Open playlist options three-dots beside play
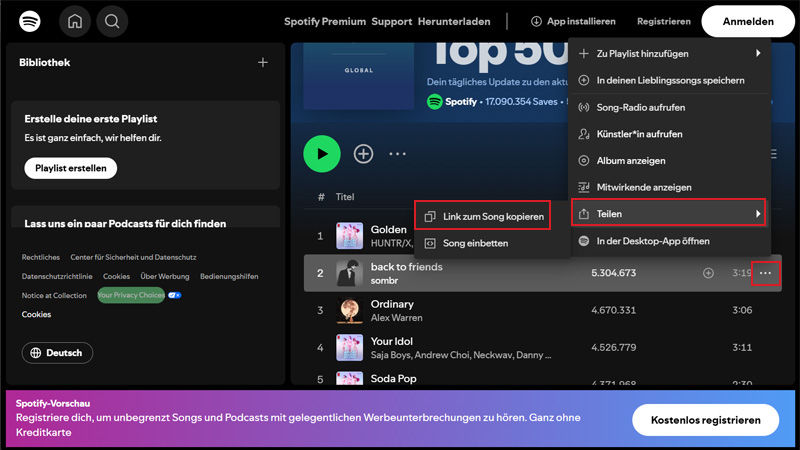The width and height of the screenshot is (800, 450). click(x=397, y=154)
